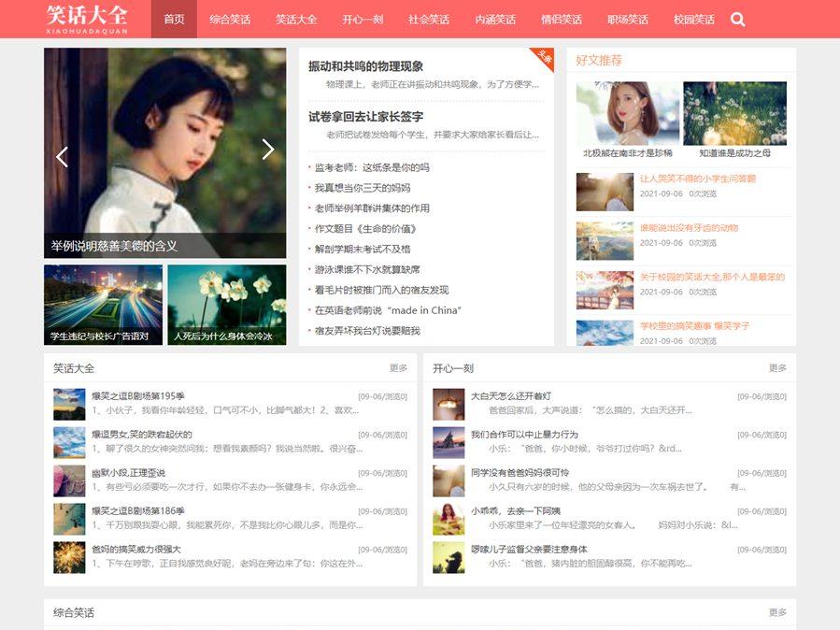The width and height of the screenshot is (840, 630).
Task: Open 笑话大全 in the navigation bar
Action: (x=296, y=20)
